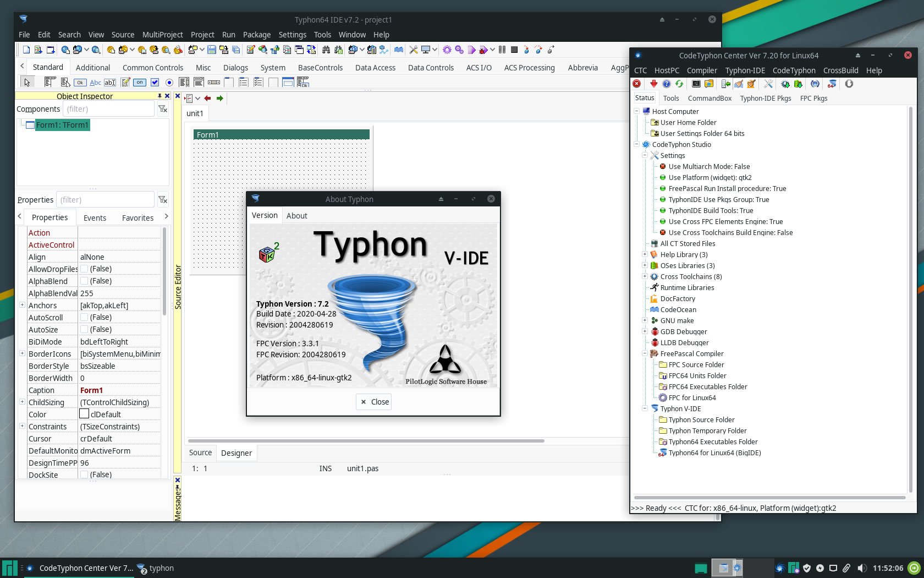Click the binoculars Find icon
924x578 pixels.
(326, 50)
